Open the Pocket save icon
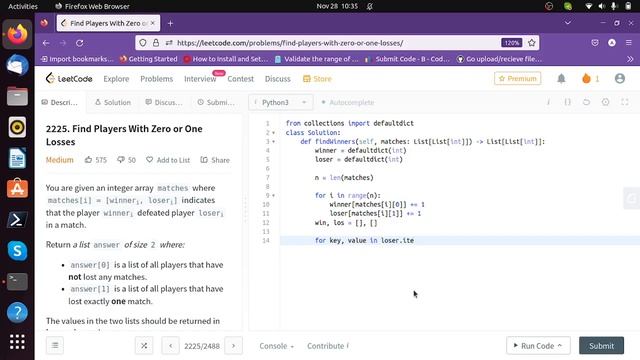 coord(595,42)
